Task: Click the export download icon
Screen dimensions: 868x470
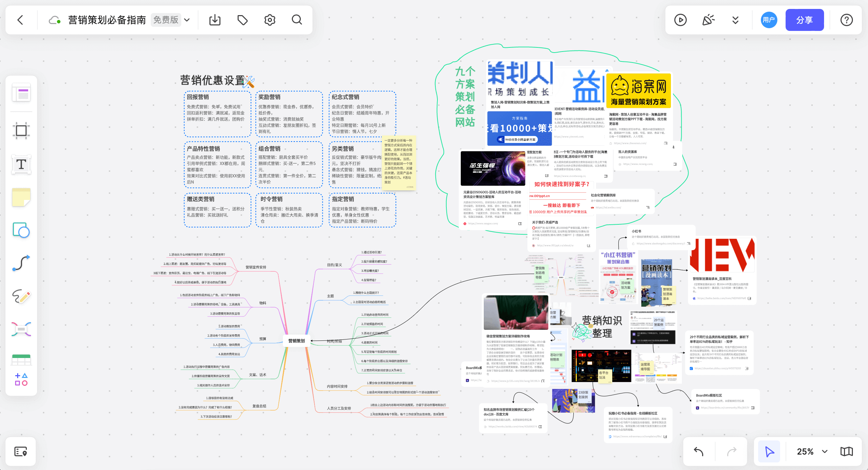Action: [215, 20]
